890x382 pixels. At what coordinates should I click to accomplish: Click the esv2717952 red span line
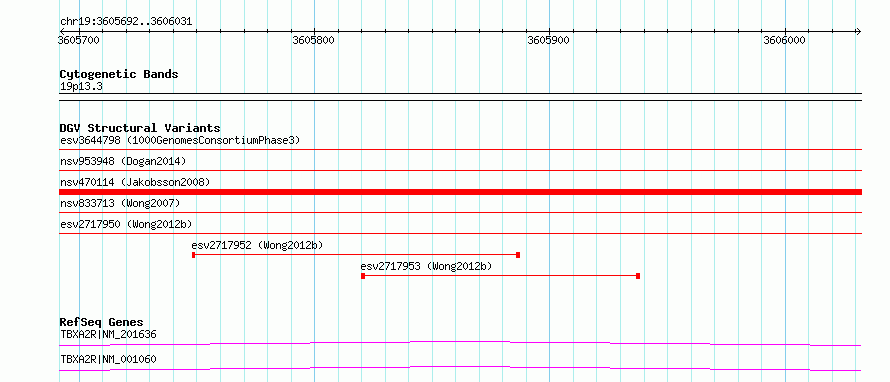click(x=356, y=255)
